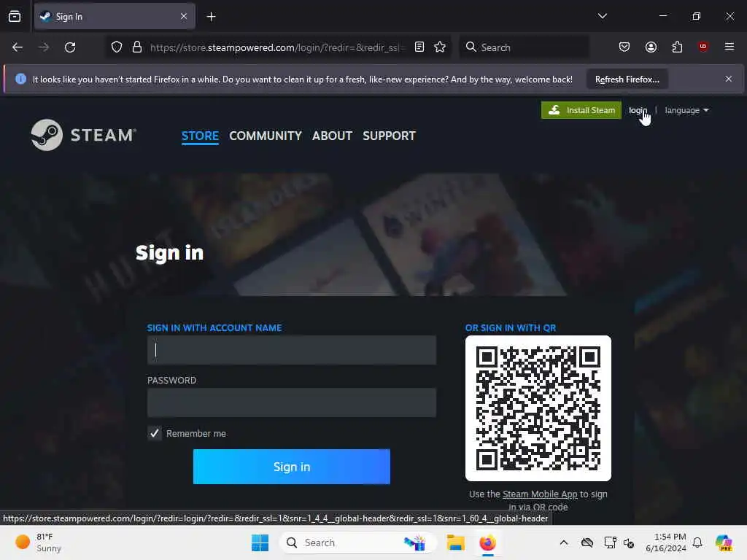
Task: Click the Firefox taskbar icon
Action: pyautogui.click(x=487, y=542)
